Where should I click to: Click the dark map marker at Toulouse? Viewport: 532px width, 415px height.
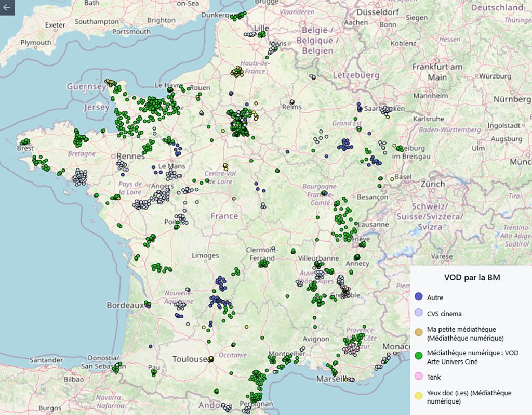(x=211, y=359)
